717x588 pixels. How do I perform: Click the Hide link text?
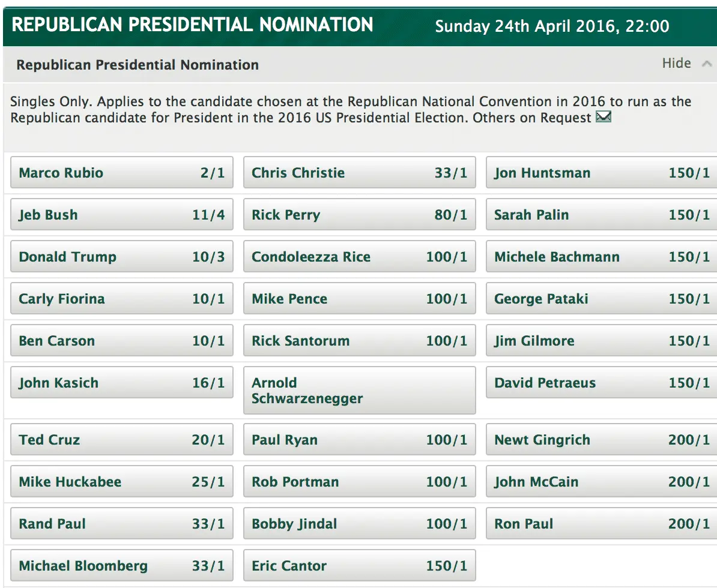[x=676, y=64]
